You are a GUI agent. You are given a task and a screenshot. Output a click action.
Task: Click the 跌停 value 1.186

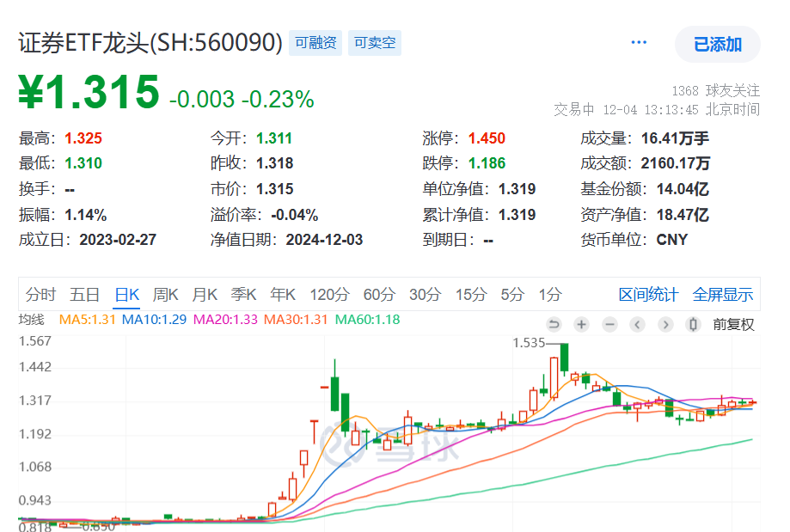pyautogui.click(x=487, y=163)
